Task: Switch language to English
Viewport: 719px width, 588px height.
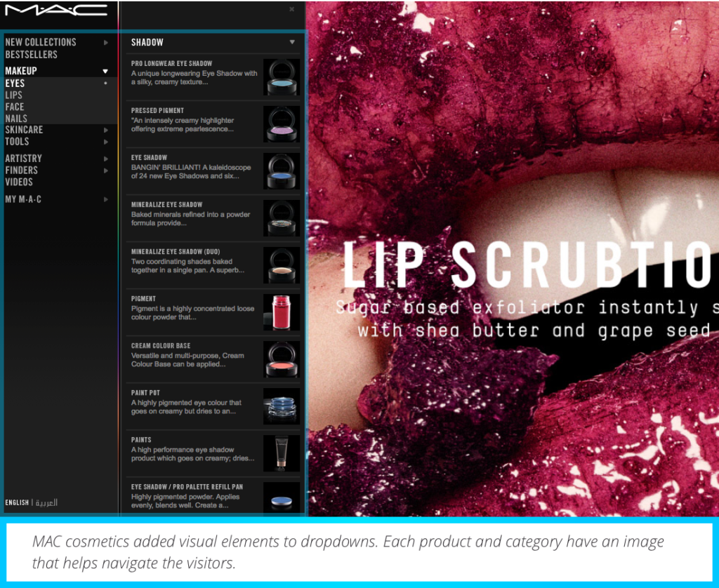Action: 17,503
